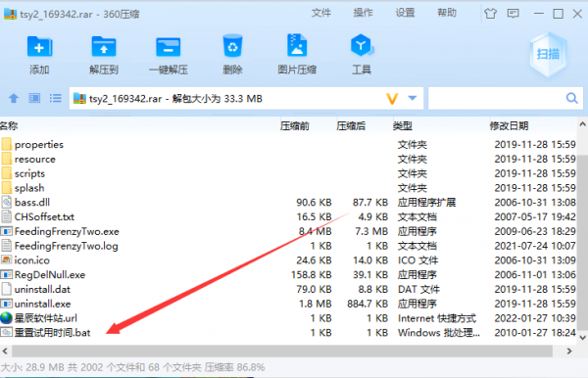Click the 删除 (Delete) trash icon
This screenshot has height=378, width=588.
pos(232,46)
